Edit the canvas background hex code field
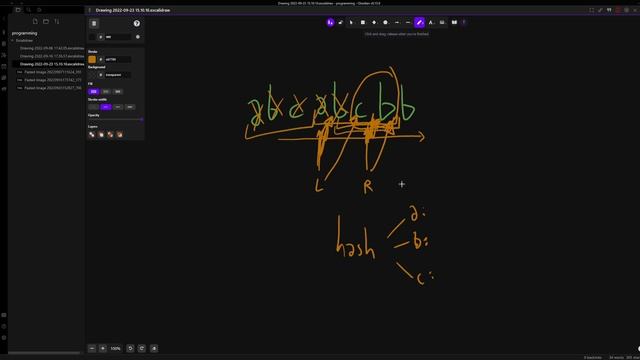Viewport: 640px width, 360px height. pyautogui.click(x=118, y=37)
